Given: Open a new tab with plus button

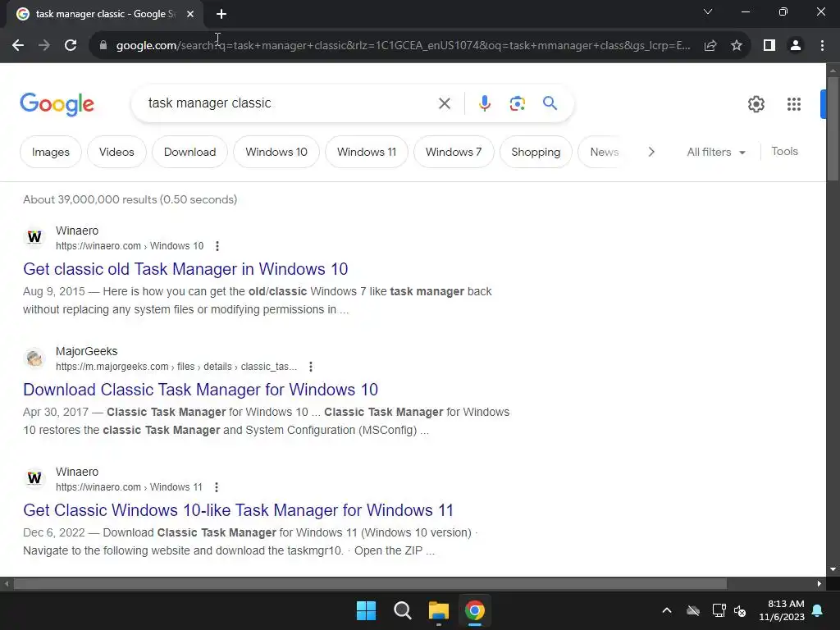Looking at the screenshot, I should pyautogui.click(x=221, y=15).
